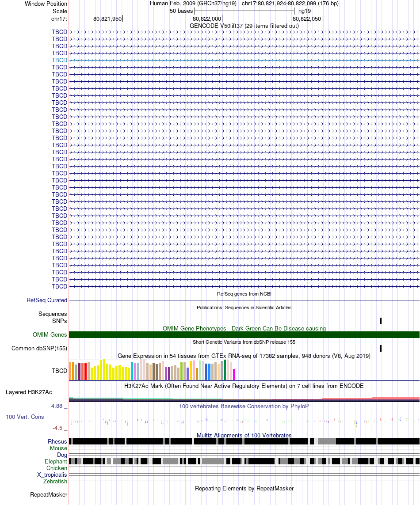Image resolution: width=420 pixels, height=505 pixels.
Task: Click the GTEx tissue expression bar chart
Action: click(x=152, y=370)
